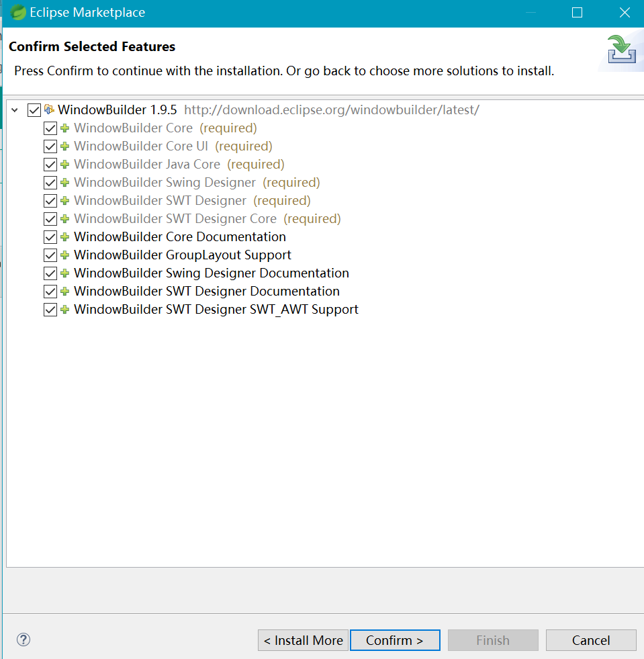Click plus icon beside Core Documentation
This screenshot has width=644, height=659.
(64, 237)
